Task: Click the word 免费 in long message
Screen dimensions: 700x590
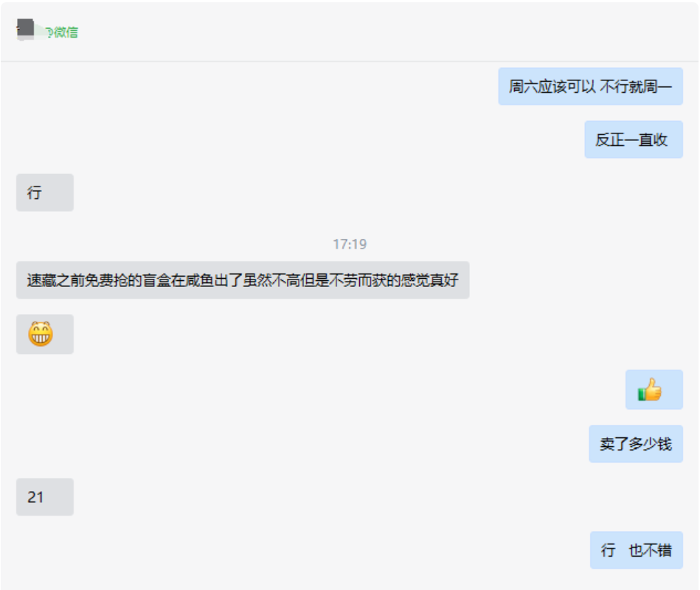Action: point(99,280)
